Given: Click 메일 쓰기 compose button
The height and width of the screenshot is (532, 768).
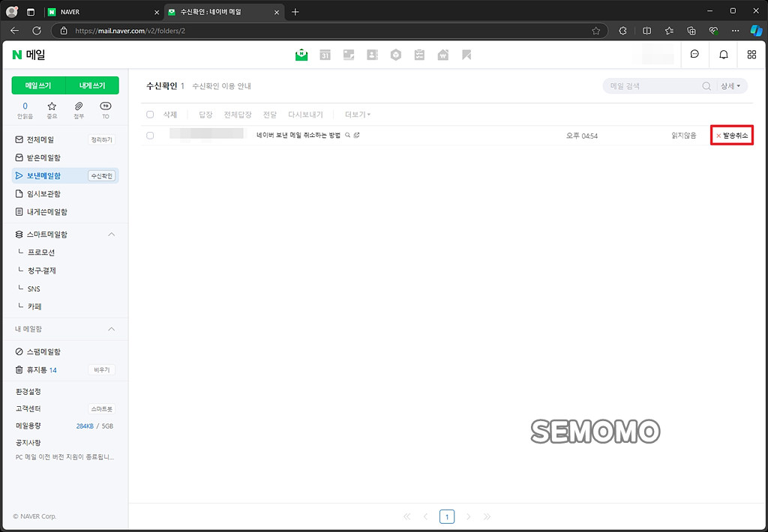Looking at the screenshot, I should [38, 85].
